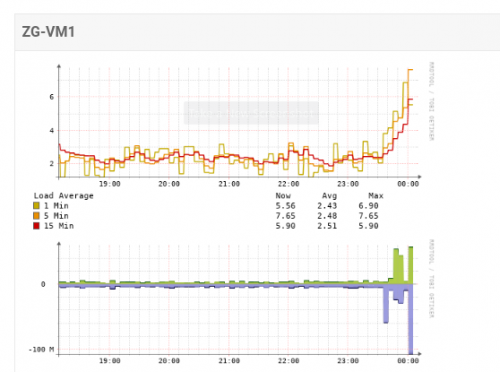The height and width of the screenshot is (372, 500).
Task: Click the 1 Min yellow legend swatch
Action: [36, 206]
